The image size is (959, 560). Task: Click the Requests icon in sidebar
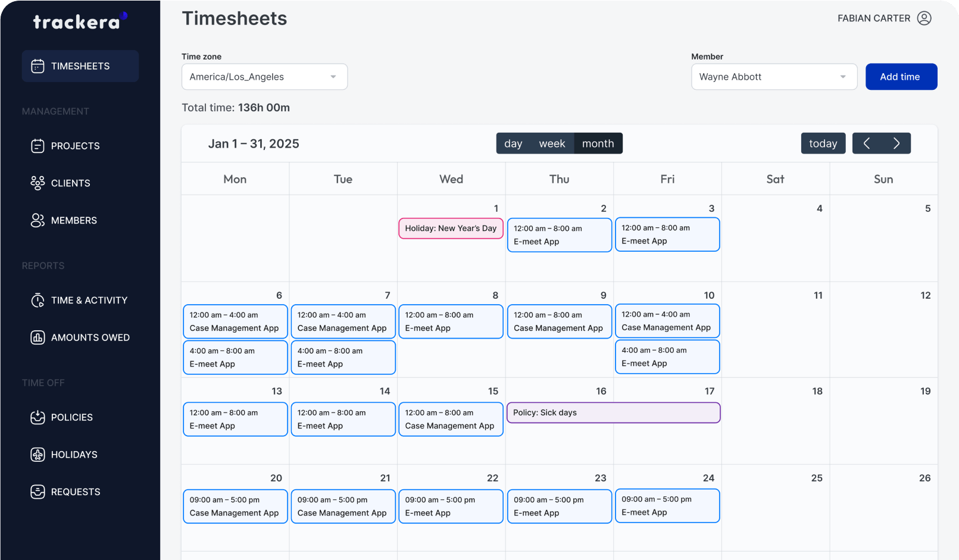pyautogui.click(x=38, y=492)
